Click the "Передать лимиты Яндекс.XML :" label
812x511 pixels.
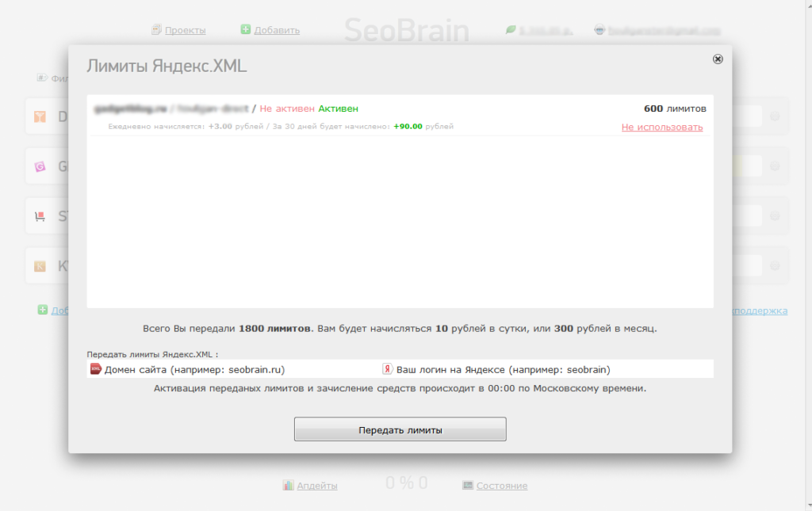[152, 354]
